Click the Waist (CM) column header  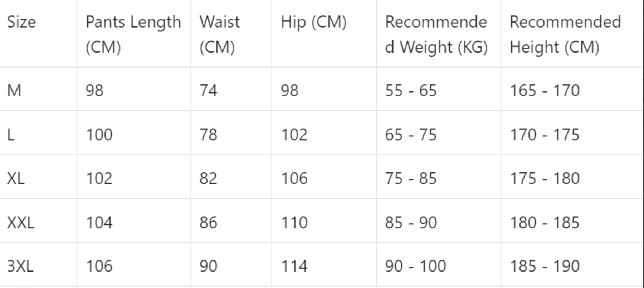click(220, 34)
